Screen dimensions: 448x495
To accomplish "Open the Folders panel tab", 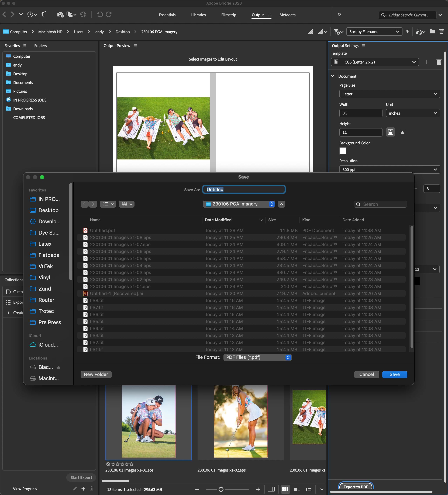I will click(x=40, y=46).
